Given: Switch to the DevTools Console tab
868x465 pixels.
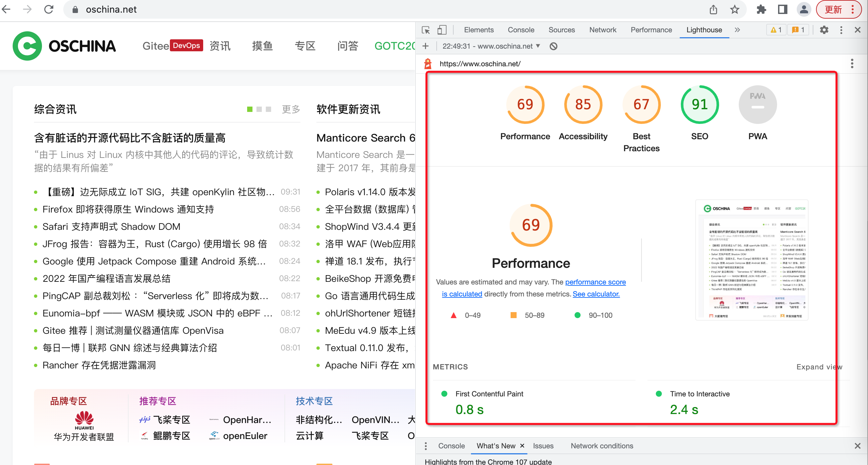Looking at the screenshot, I should [521, 30].
